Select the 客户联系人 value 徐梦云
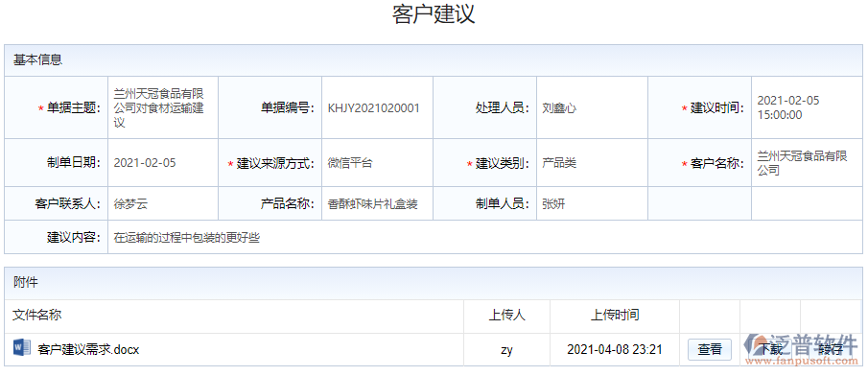The width and height of the screenshot is (868, 376). coord(130,203)
